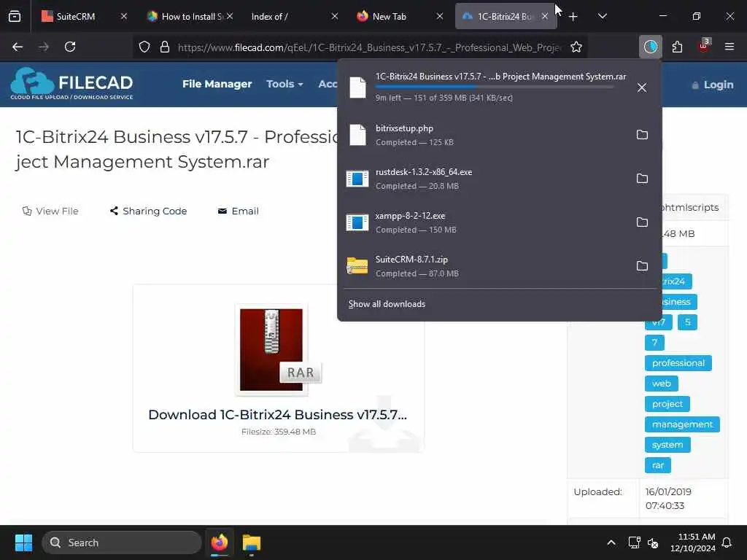The image size is (747, 560).
Task: Open File Manager menu item
Action: [217, 84]
